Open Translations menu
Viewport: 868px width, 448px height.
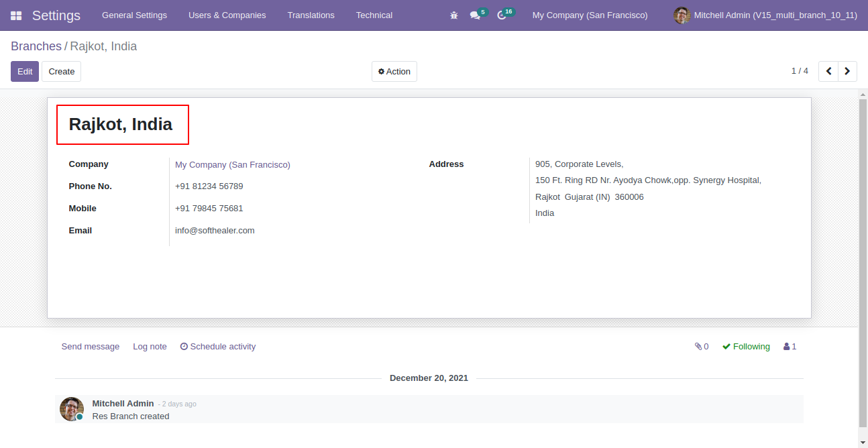311,15
